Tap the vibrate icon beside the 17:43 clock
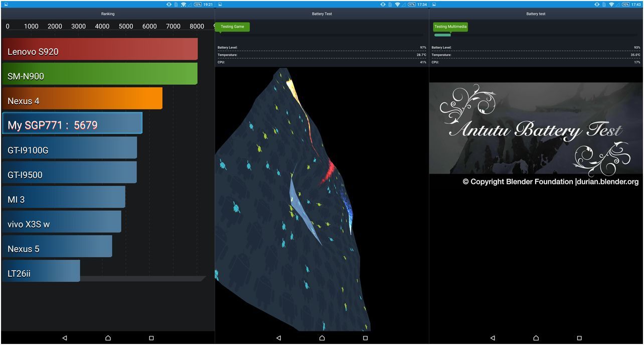Viewport: 644px width, 345px height. click(x=597, y=5)
